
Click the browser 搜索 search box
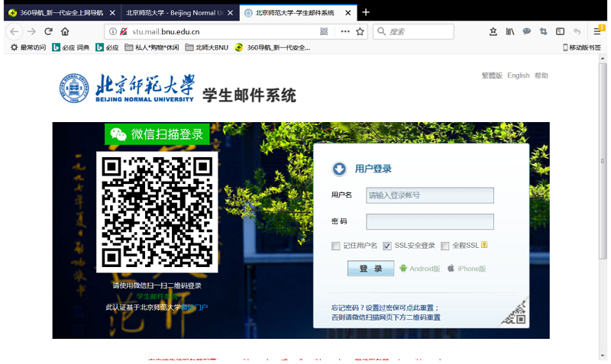pos(413,31)
